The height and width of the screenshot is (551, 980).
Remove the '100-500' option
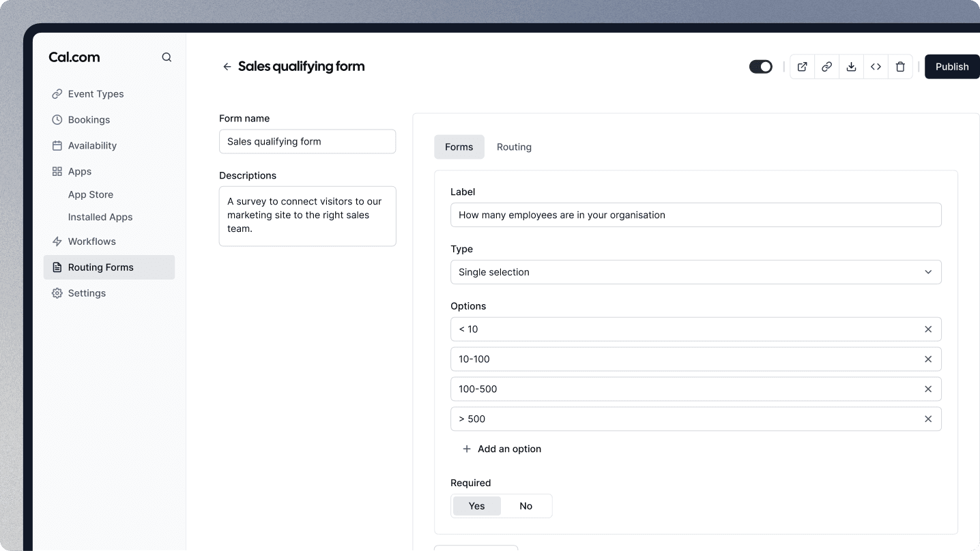[x=928, y=389]
